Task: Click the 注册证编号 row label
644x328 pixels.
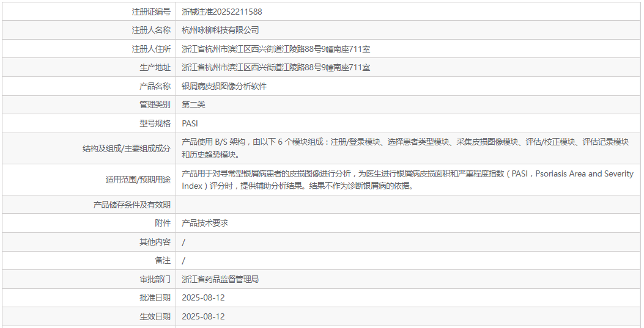Action: point(151,12)
